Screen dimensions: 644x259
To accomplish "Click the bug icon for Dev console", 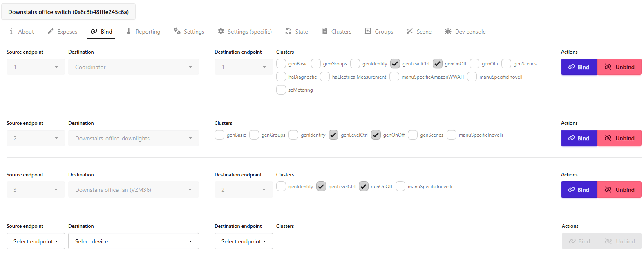I will pos(448,32).
